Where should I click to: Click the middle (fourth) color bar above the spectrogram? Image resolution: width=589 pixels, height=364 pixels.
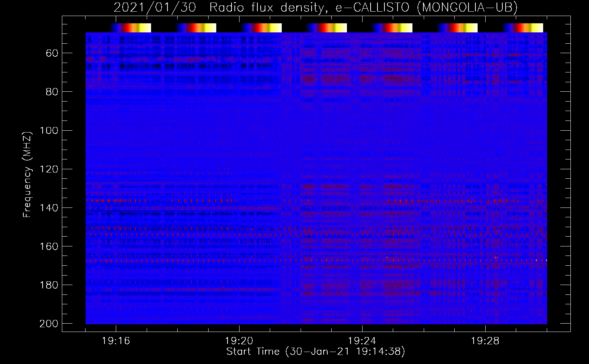pyautogui.click(x=326, y=28)
